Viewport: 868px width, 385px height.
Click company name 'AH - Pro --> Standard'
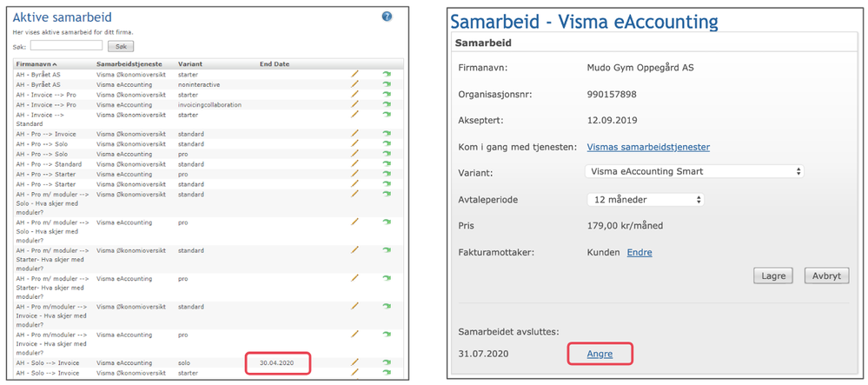[x=49, y=164]
